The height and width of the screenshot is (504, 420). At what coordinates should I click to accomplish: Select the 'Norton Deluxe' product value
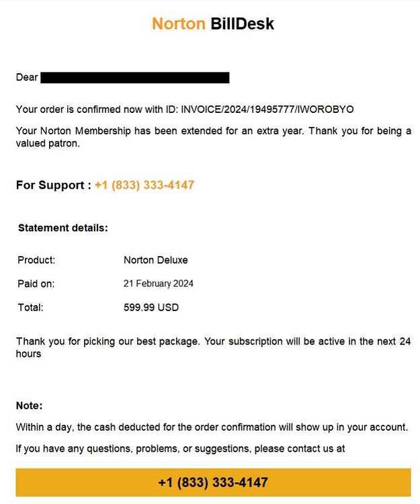tap(156, 260)
